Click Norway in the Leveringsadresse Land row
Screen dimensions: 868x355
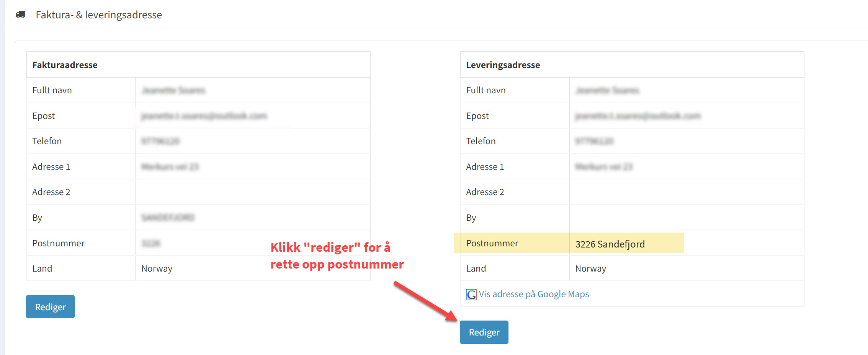tap(590, 269)
